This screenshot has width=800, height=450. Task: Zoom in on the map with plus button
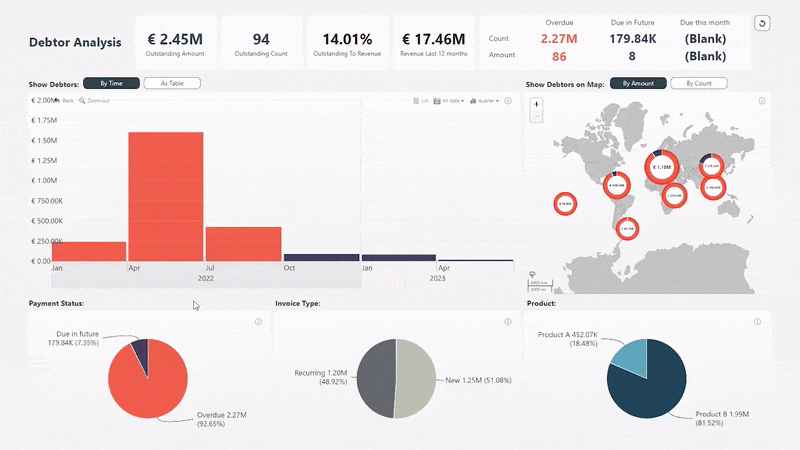pos(537,104)
